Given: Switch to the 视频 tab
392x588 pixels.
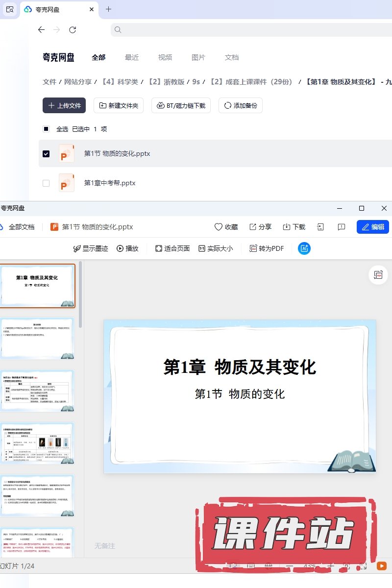Looking at the screenshot, I should click(165, 57).
